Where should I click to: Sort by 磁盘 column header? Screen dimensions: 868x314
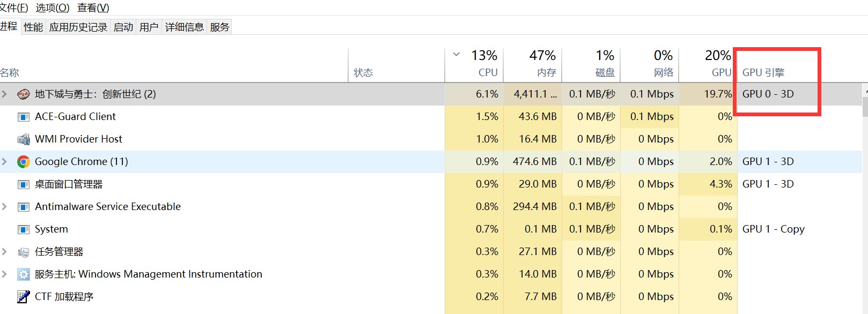click(x=591, y=65)
